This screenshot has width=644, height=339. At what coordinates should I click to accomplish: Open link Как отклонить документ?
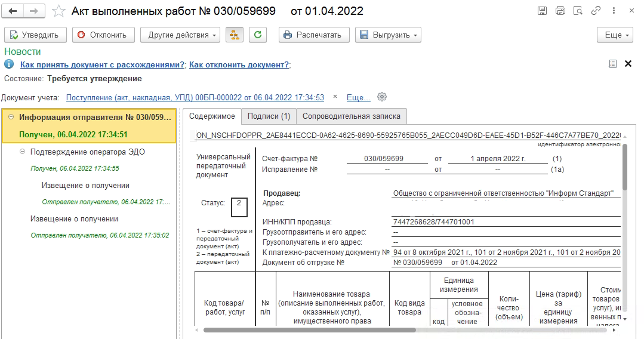(x=239, y=64)
